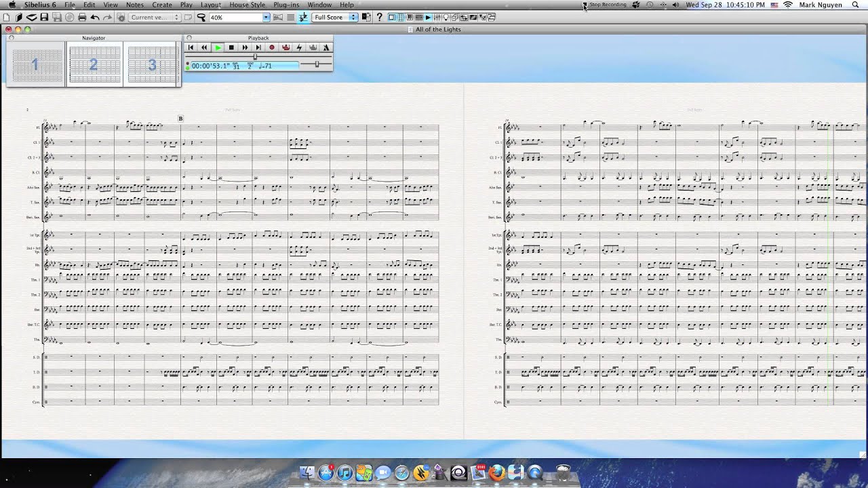
Task: Open the Apple menu
Action: click(12, 5)
